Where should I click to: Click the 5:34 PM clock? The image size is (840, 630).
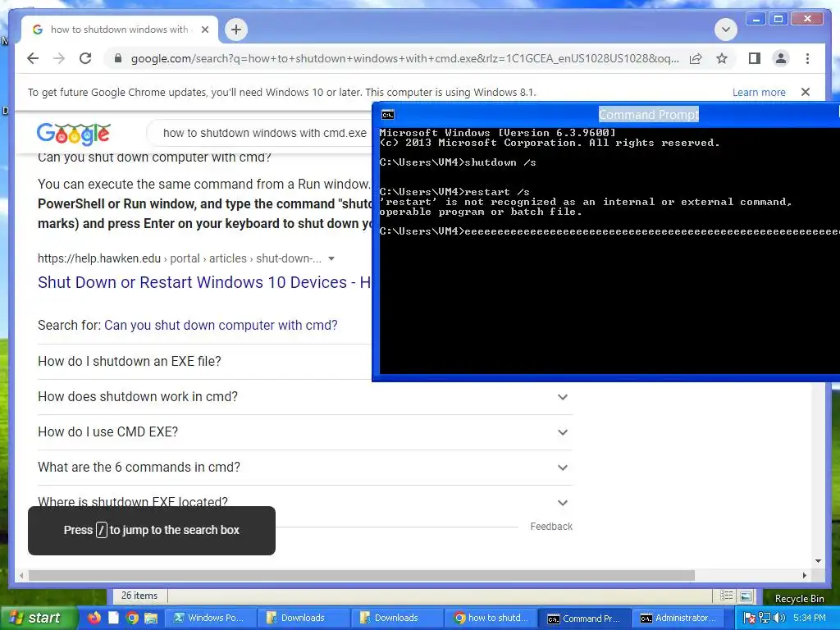coord(810,619)
